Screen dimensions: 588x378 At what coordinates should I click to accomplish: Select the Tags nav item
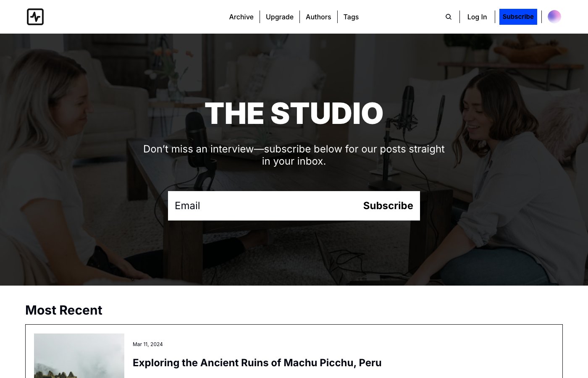[x=351, y=17]
